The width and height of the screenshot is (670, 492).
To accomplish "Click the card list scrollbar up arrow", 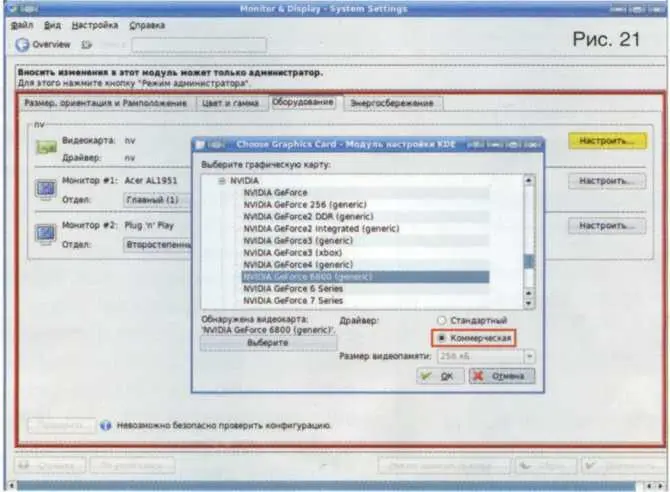I will pyautogui.click(x=529, y=180).
